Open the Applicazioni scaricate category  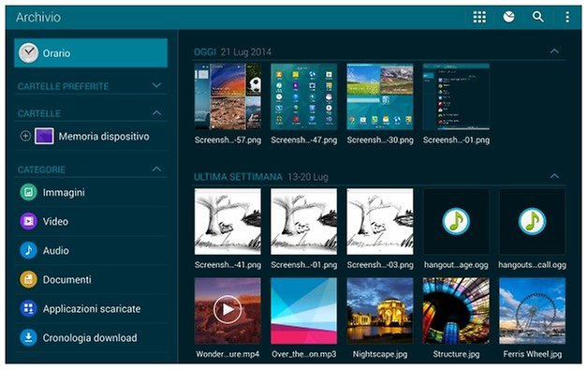point(92,308)
